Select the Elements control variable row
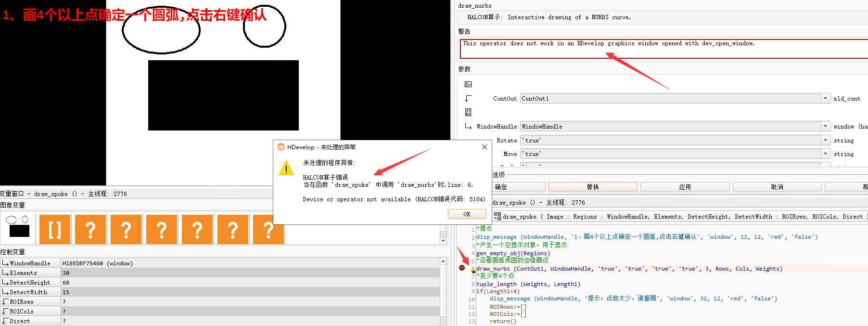Image resolution: width=868 pixels, height=326 pixels. [x=220, y=273]
